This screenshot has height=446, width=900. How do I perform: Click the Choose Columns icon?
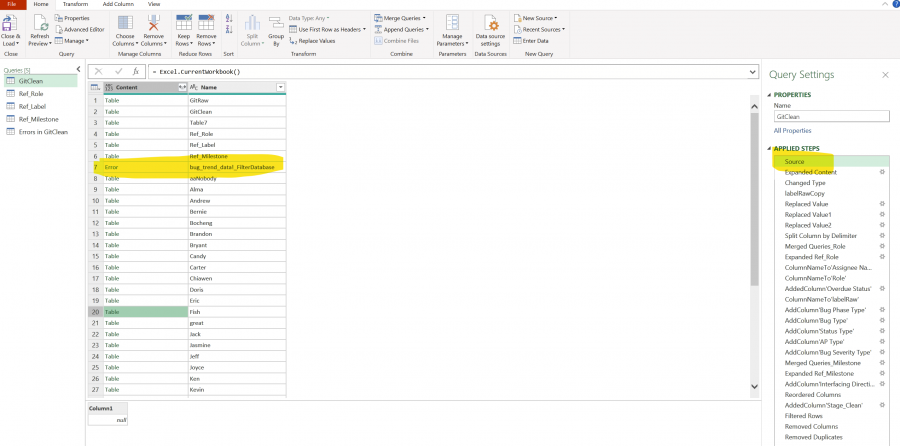point(125,23)
